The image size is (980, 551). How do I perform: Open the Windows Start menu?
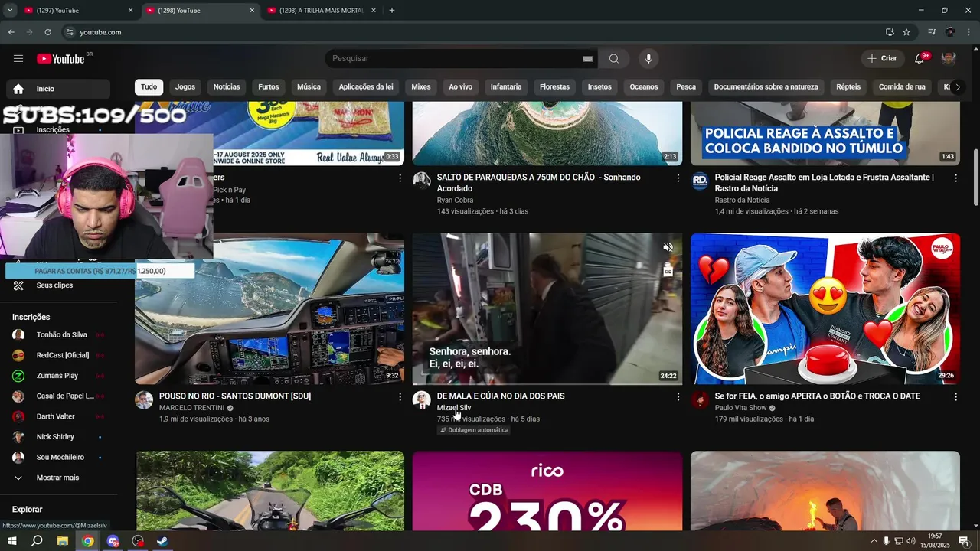[x=12, y=541]
